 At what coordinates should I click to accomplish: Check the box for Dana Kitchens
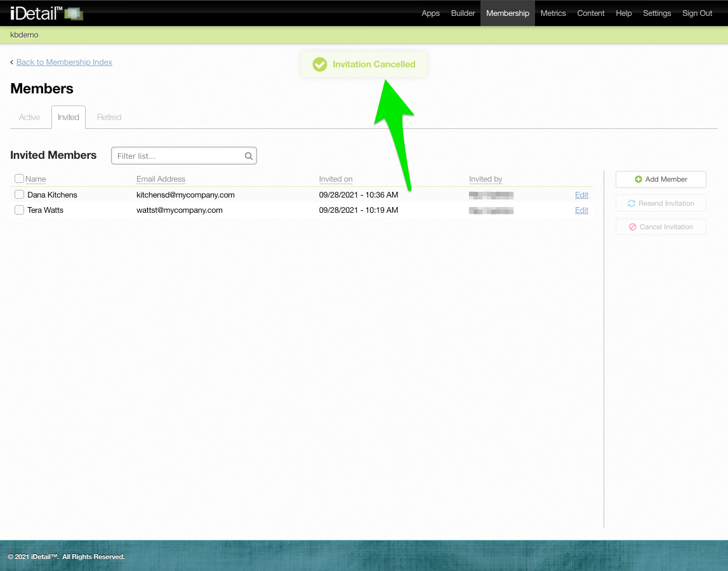(19, 194)
